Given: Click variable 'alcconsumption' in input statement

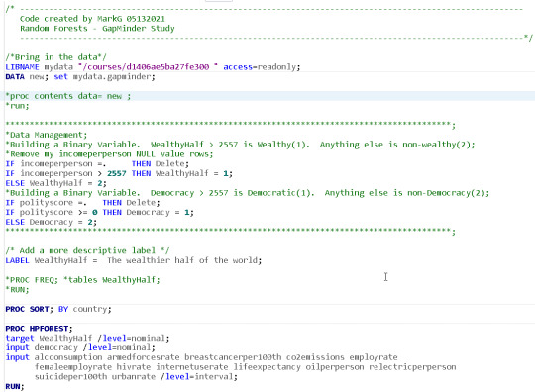Looking at the screenshot, I should click(x=68, y=357).
